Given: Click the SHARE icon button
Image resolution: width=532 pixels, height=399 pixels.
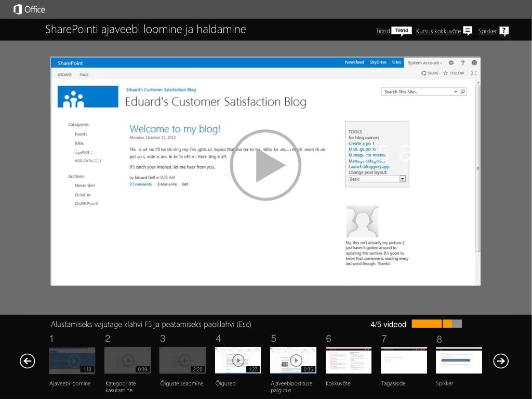Looking at the screenshot, I should [x=430, y=73].
